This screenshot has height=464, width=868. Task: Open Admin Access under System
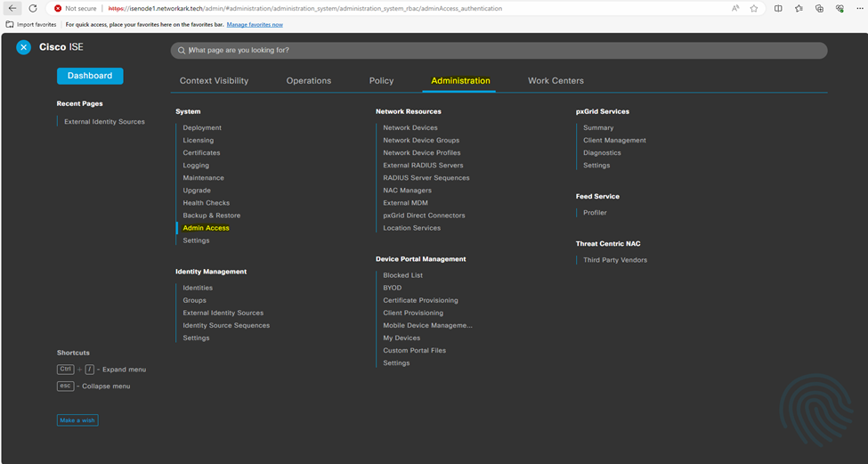(x=206, y=228)
